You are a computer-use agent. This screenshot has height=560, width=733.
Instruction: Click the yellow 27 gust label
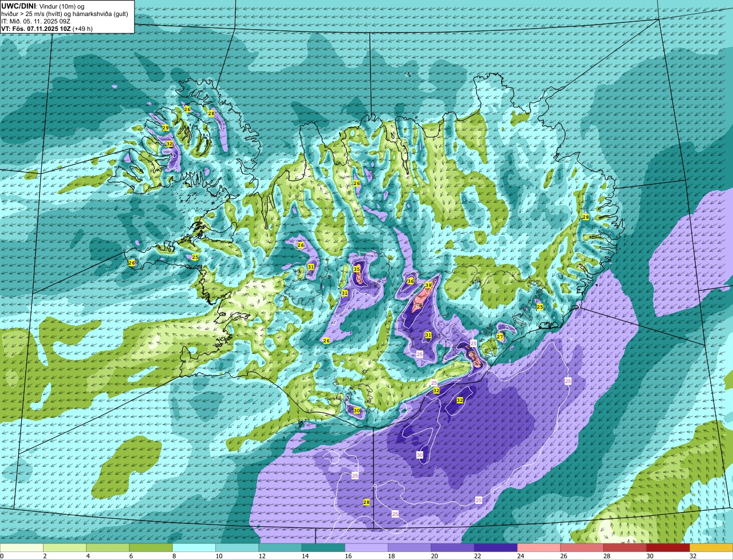point(500,337)
